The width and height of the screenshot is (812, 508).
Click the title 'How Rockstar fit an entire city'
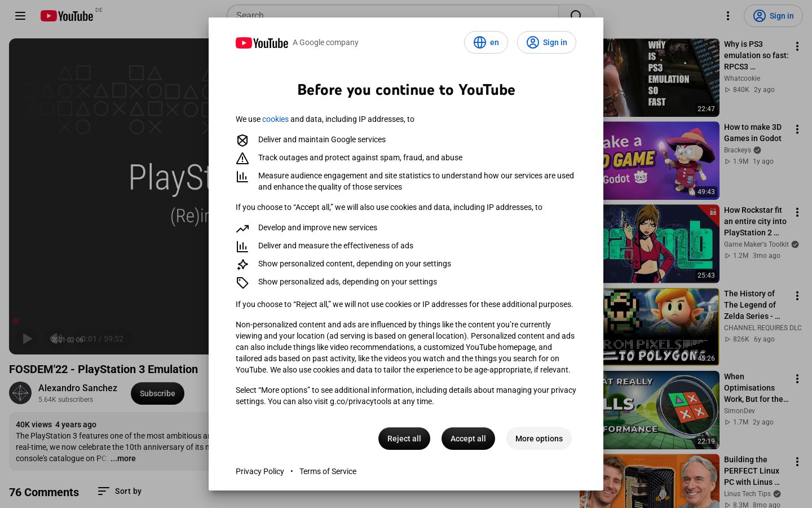tap(755, 221)
